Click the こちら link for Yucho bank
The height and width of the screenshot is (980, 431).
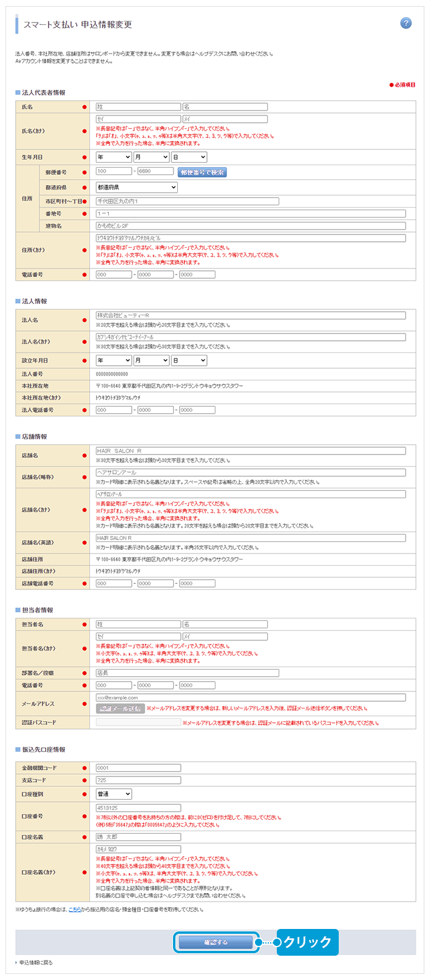pyautogui.click(x=74, y=910)
